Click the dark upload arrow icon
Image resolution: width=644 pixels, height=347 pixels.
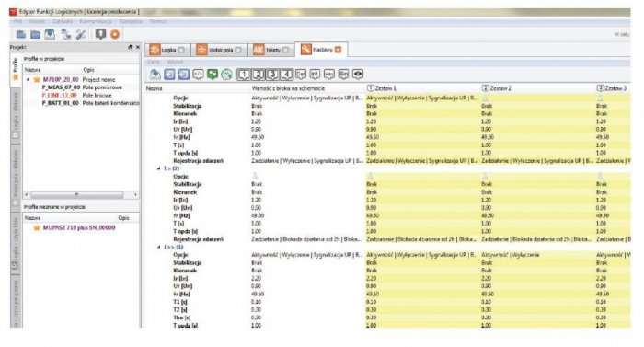[100, 34]
